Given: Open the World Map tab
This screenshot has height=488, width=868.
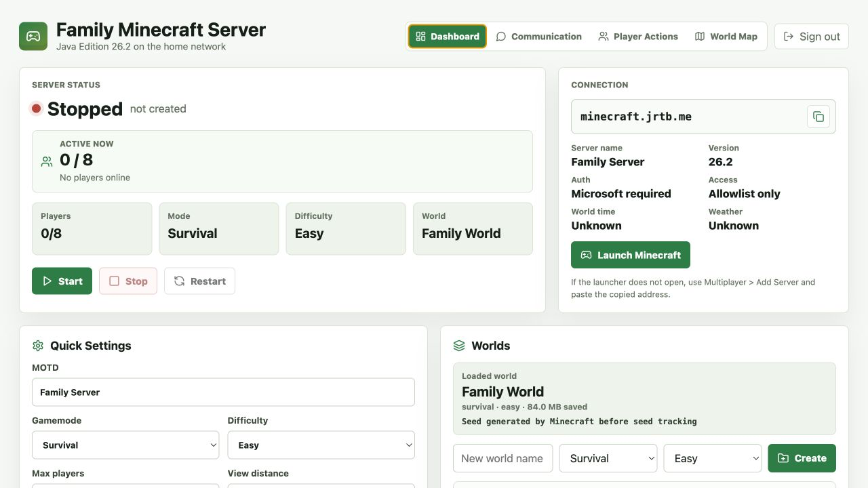Looking at the screenshot, I should (726, 37).
